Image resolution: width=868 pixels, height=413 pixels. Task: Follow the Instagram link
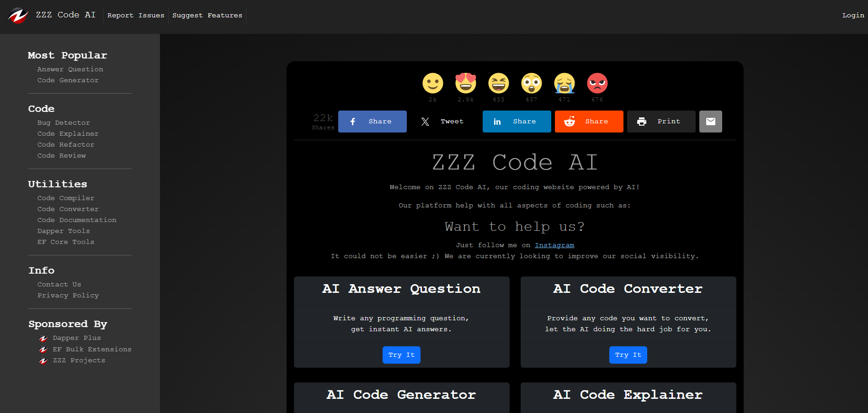coord(554,245)
